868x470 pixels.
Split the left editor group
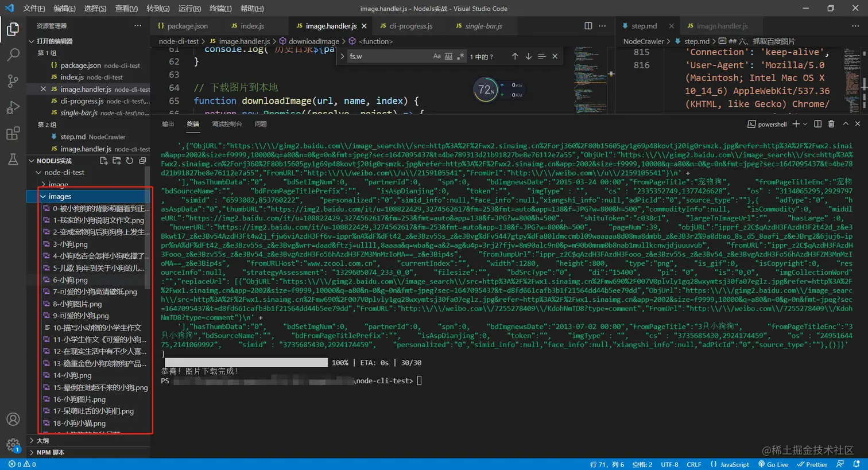588,26
